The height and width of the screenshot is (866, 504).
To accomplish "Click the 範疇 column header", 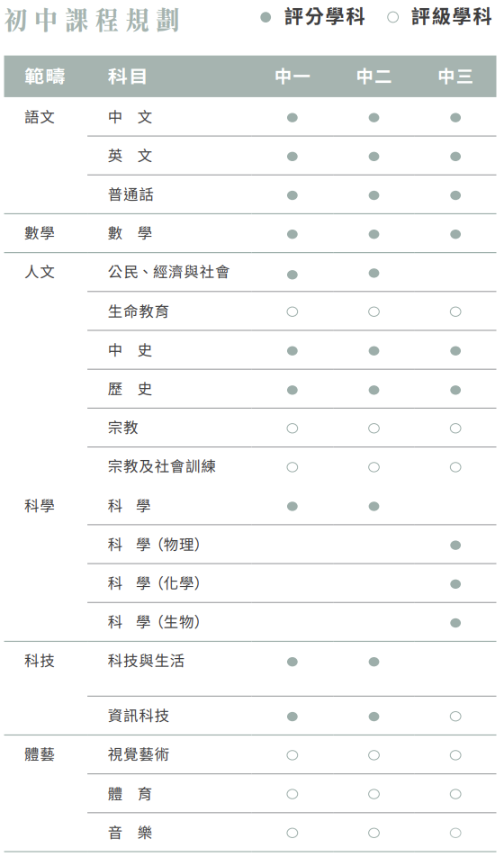I will (x=45, y=77).
